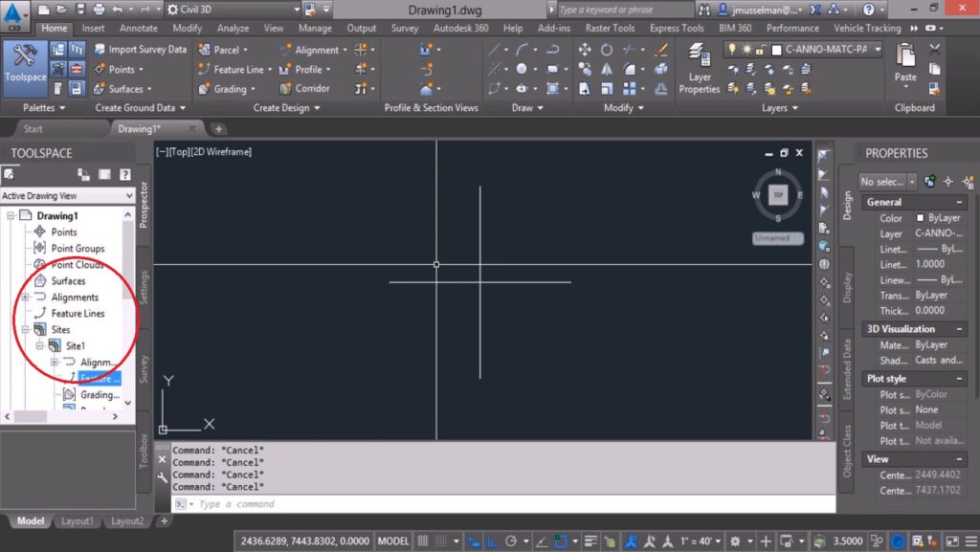Image resolution: width=980 pixels, height=552 pixels.
Task: Open the Insert ribbon tab
Action: coord(93,28)
